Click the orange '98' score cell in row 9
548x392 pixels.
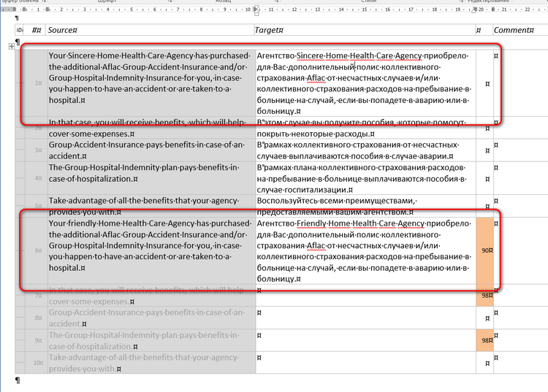(x=484, y=340)
